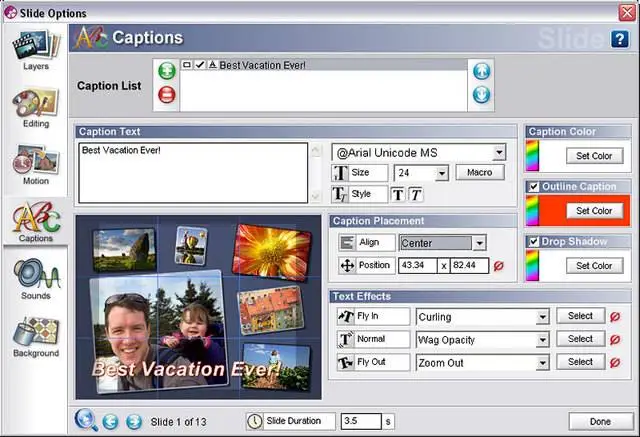The height and width of the screenshot is (437, 640).
Task: Click the Done button
Action: pyautogui.click(x=600, y=421)
